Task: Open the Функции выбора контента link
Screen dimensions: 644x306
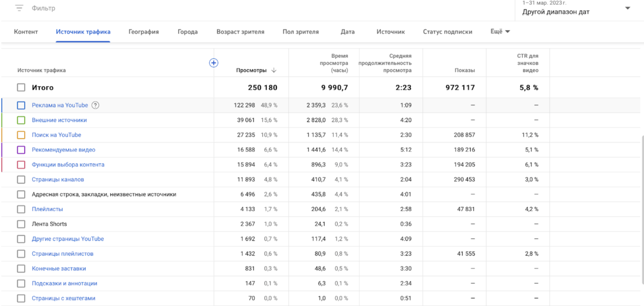Action: click(68, 165)
